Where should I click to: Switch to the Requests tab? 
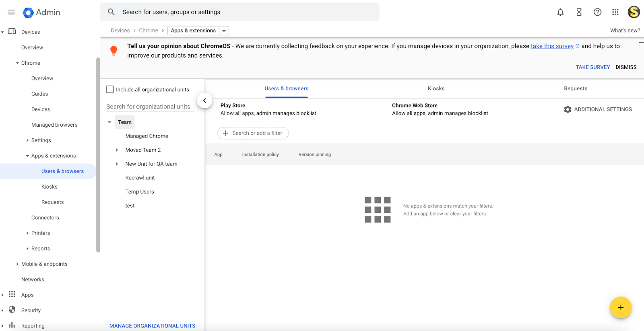[x=575, y=88]
